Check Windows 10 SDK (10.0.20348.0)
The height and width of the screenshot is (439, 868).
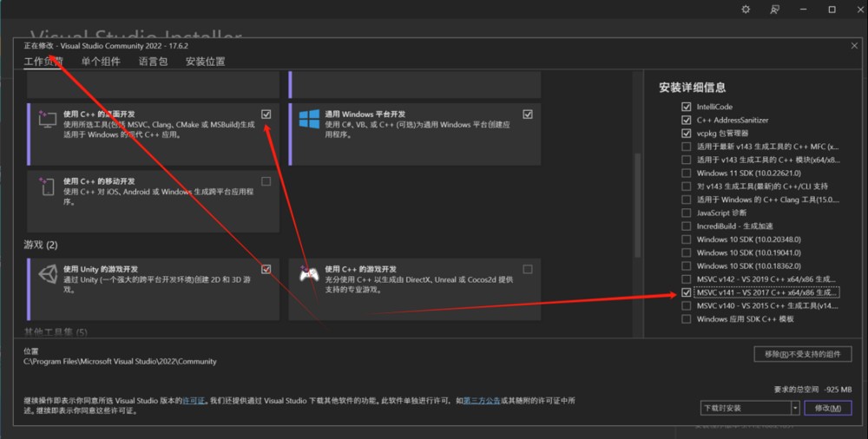(x=687, y=239)
